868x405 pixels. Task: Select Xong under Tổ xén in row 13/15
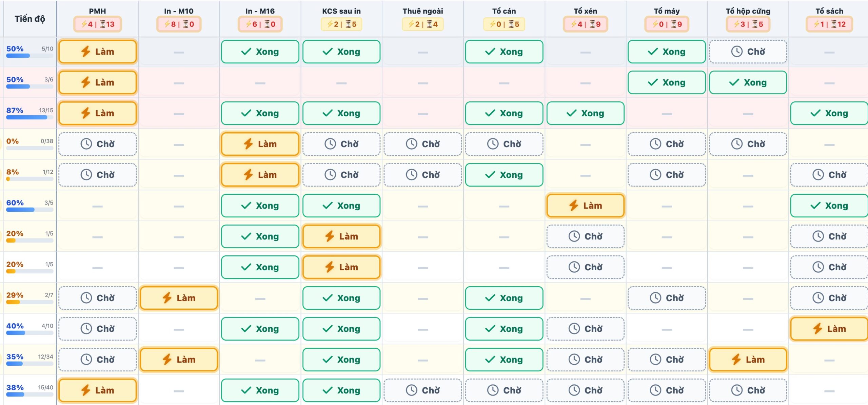(x=586, y=113)
